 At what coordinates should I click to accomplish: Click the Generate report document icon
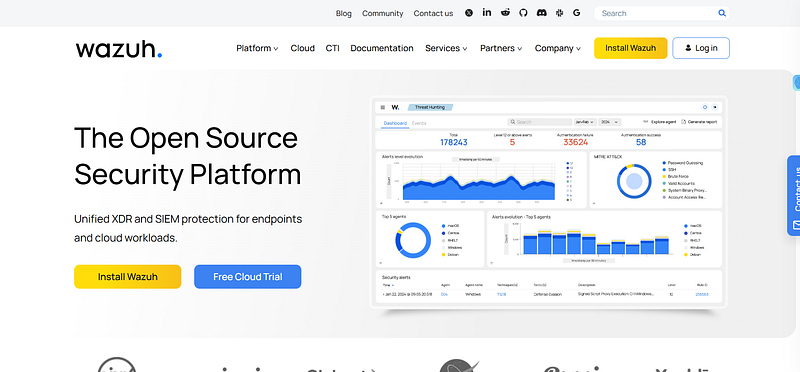[x=684, y=122]
